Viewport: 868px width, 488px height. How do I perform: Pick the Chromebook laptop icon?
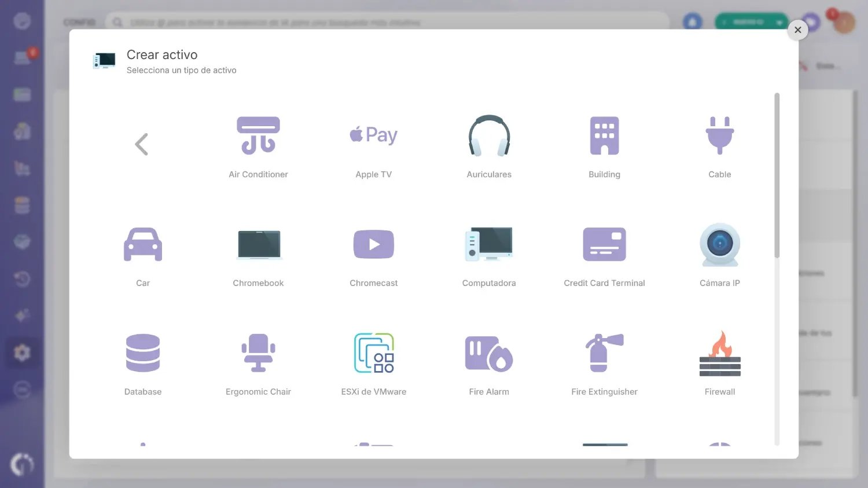point(258,245)
